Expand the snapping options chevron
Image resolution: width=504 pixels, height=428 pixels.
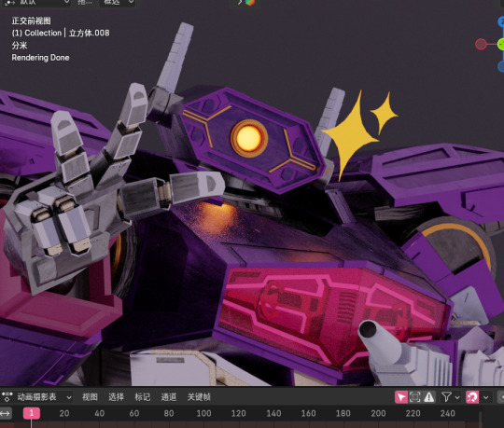point(485,397)
